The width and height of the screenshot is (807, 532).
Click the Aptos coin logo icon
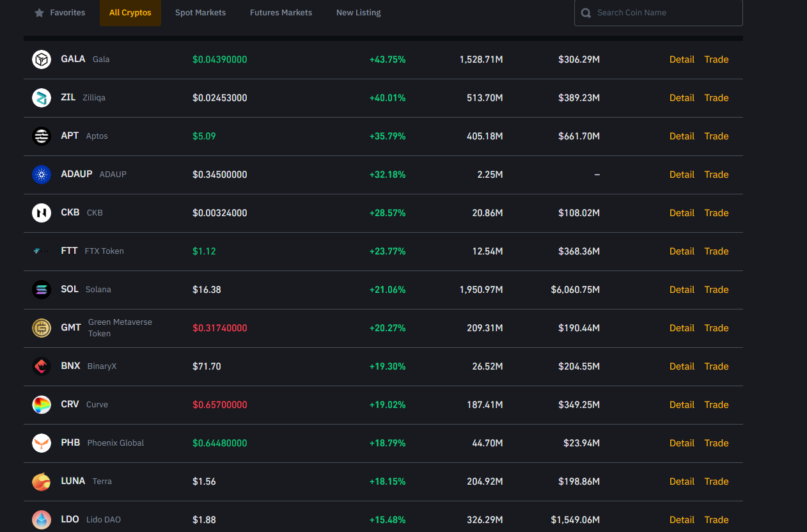pos(42,136)
